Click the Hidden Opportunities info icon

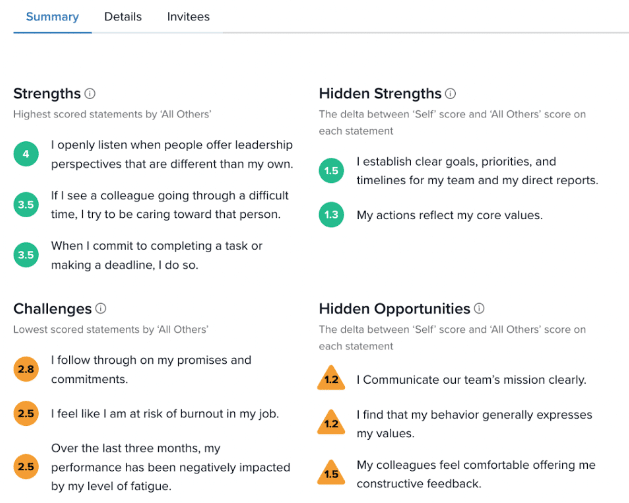click(479, 309)
